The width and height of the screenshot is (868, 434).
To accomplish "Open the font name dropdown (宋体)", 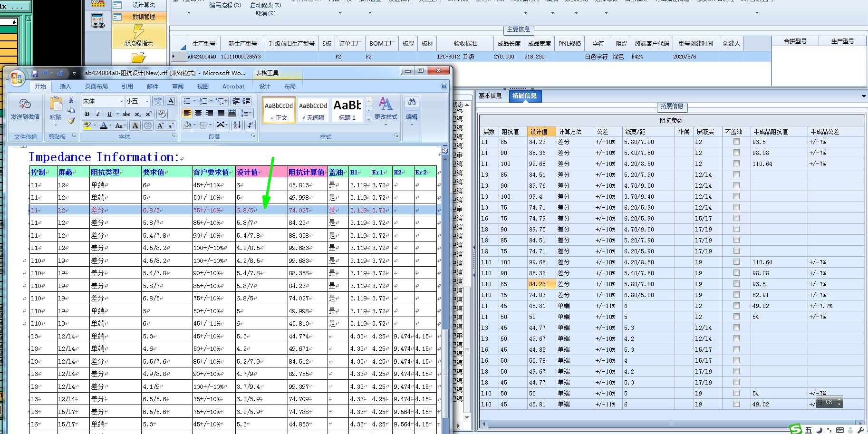I will click(121, 101).
